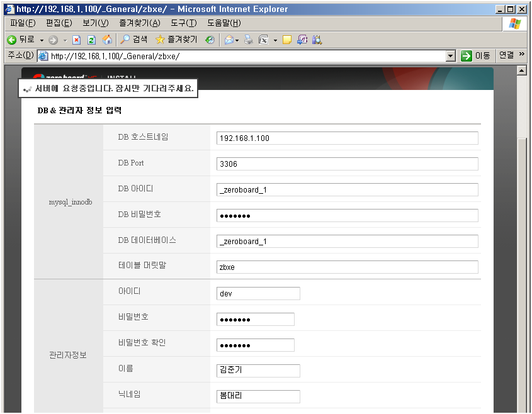Click the Mail envelope icon
Screen dimensions: 532x414
click(229, 40)
